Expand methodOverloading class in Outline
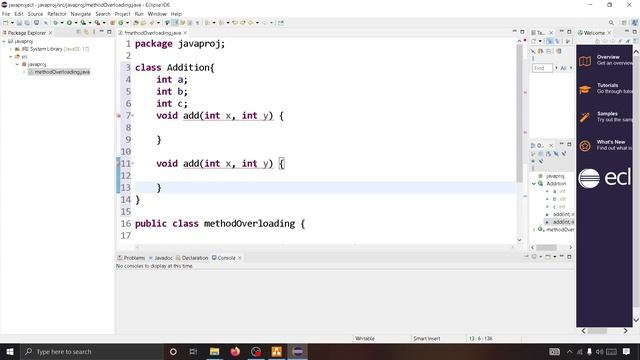The image size is (640, 360). [x=534, y=230]
